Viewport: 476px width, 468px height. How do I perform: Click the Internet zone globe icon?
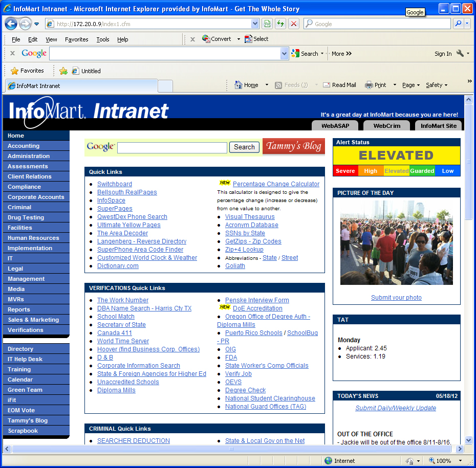tap(328, 460)
